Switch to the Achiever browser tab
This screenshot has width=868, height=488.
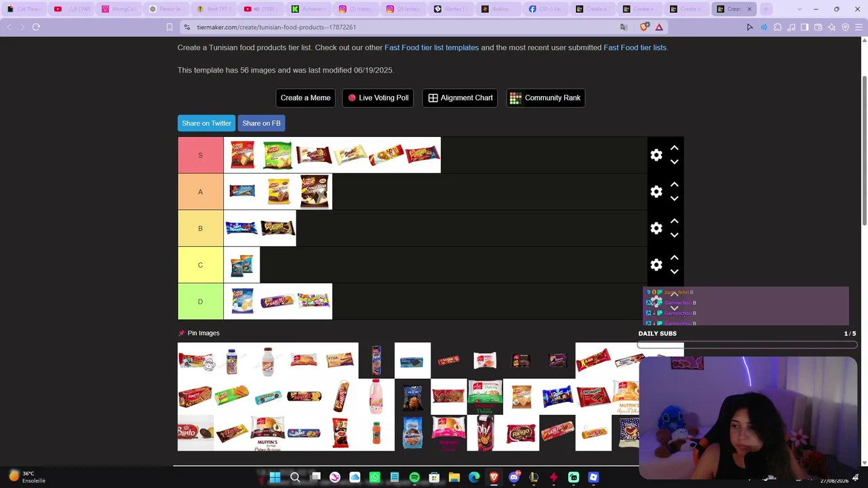click(309, 9)
